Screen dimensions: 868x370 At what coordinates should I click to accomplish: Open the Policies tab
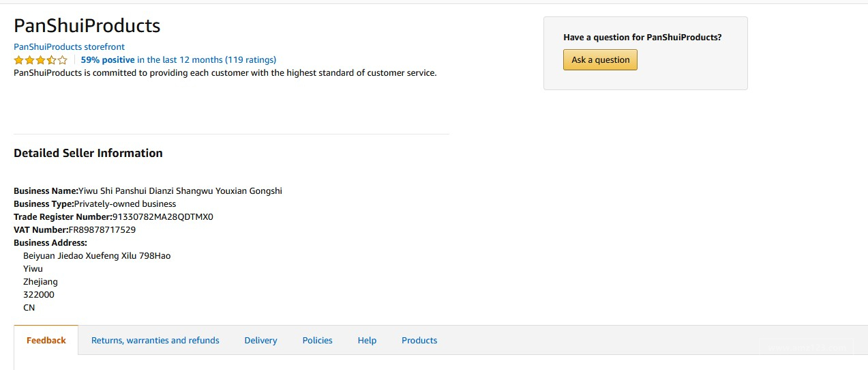(317, 341)
